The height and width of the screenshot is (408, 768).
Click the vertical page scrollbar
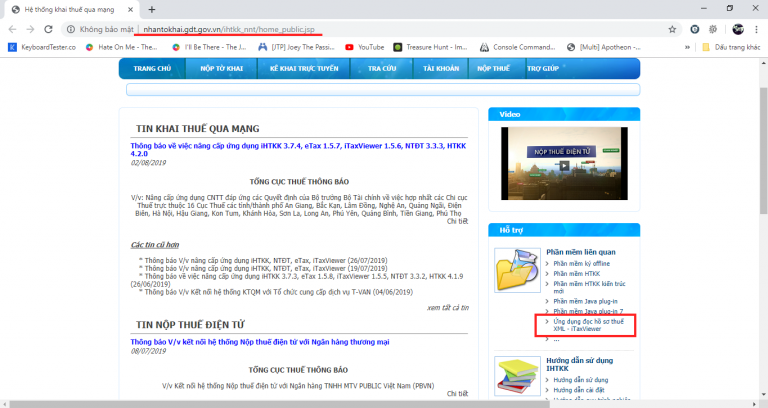(x=763, y=151)
